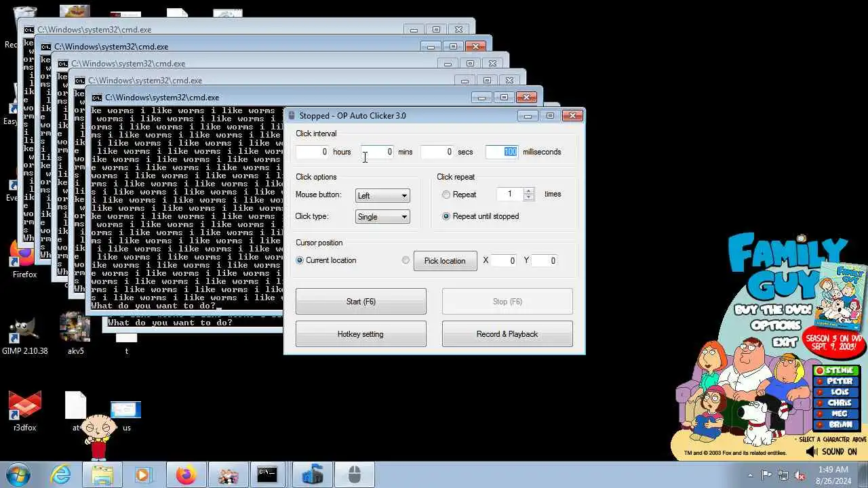Image resolution: width=868 pixels, height=488 pixels.
Task: Select the r3dfox desktop shortcut
Action: point(24,411)
